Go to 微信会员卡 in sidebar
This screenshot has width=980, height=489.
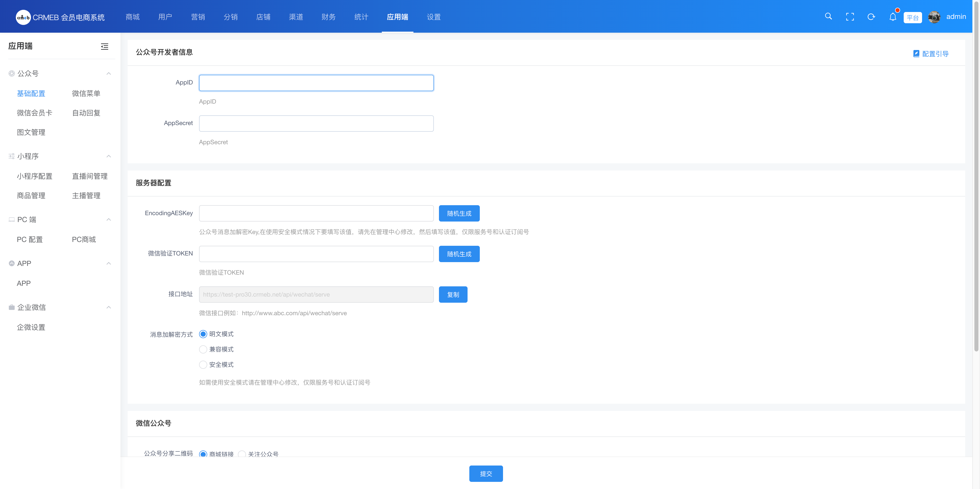tap(35, 113)
